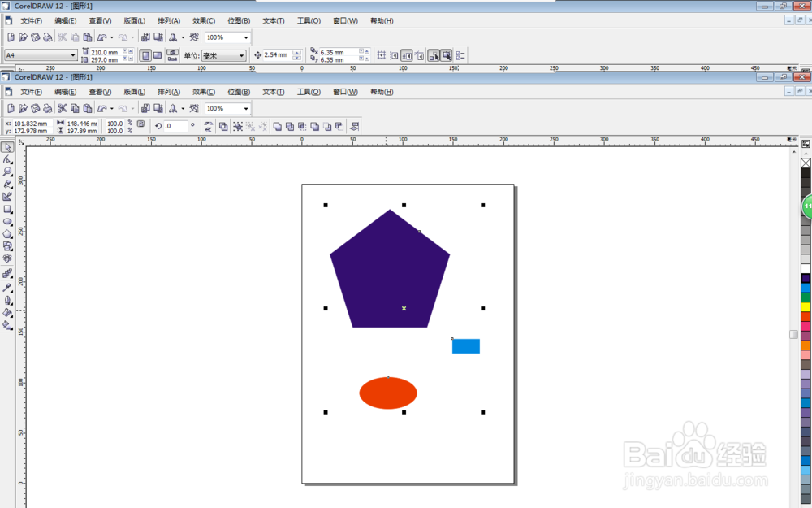Click the Import icon on the standard toolbar
This screenshot has height=508, width=812.
pyautogui.click(x=146, y=108)
